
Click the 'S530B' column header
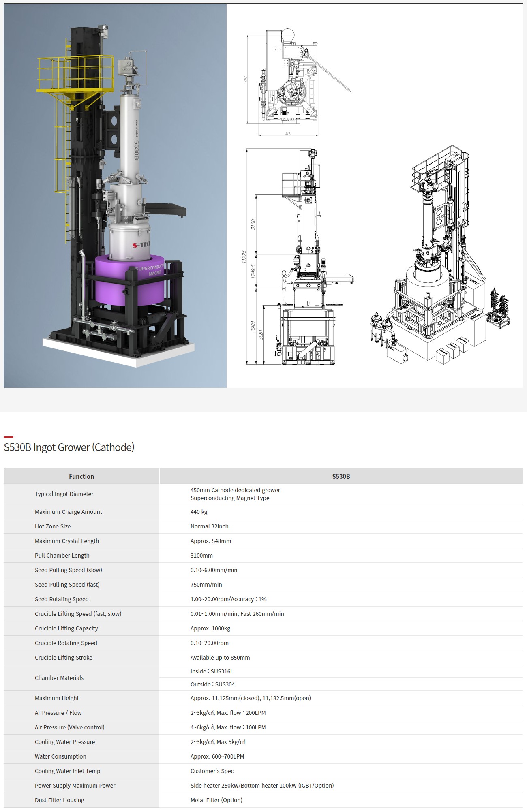pyautogui.click(x=341, y=477)
